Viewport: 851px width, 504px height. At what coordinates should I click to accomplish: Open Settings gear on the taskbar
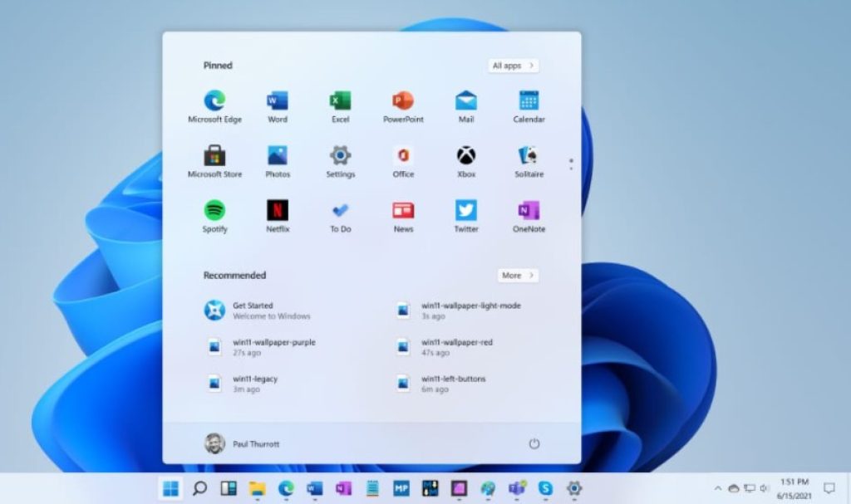coord(574,489)
